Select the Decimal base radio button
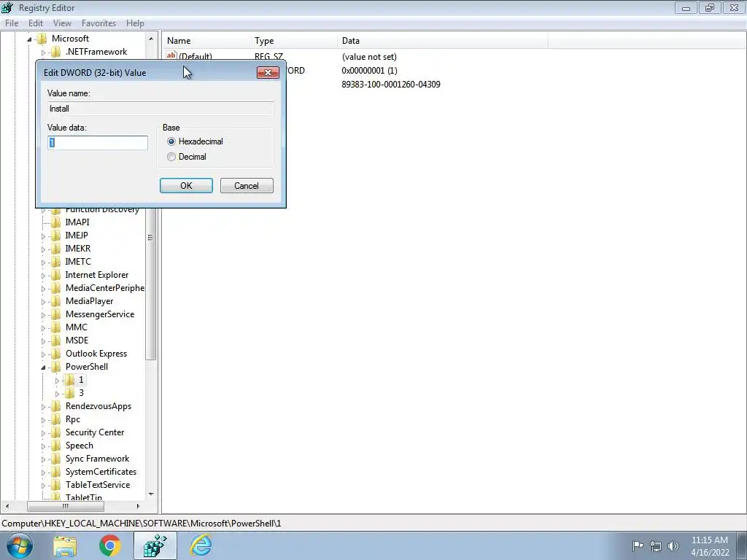This screenshot has width=747, height=560. [171, 157]
